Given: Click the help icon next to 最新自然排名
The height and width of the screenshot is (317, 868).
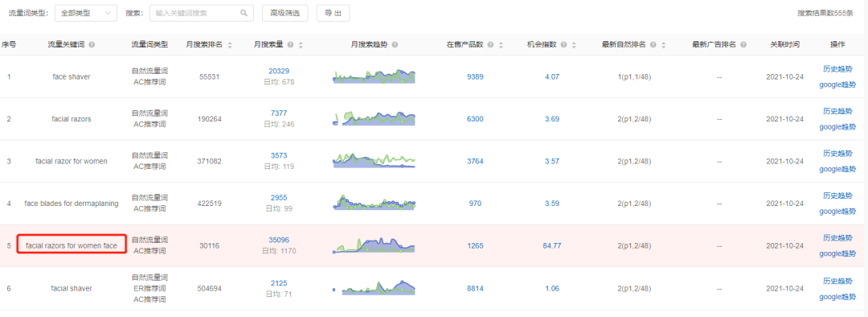Looking at the screenshot, I should (653, 45).
